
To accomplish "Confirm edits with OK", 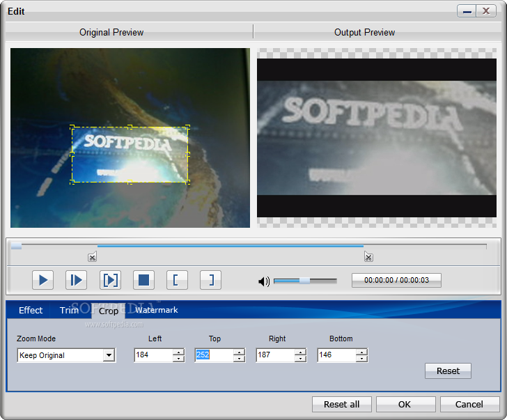I will point(405,405).
